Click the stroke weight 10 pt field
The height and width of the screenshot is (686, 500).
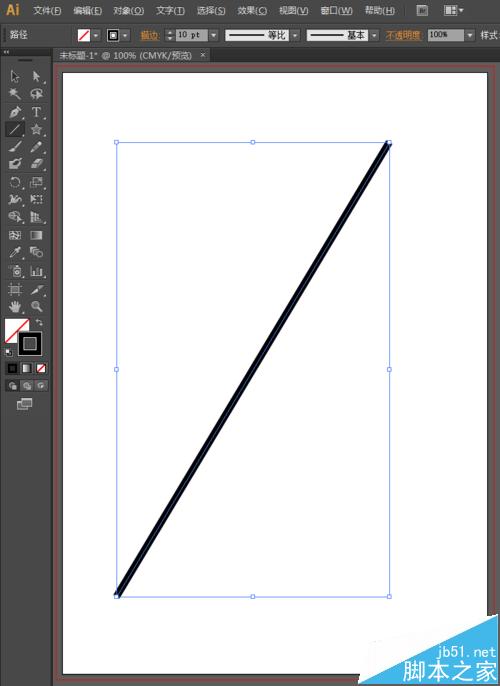192,35
